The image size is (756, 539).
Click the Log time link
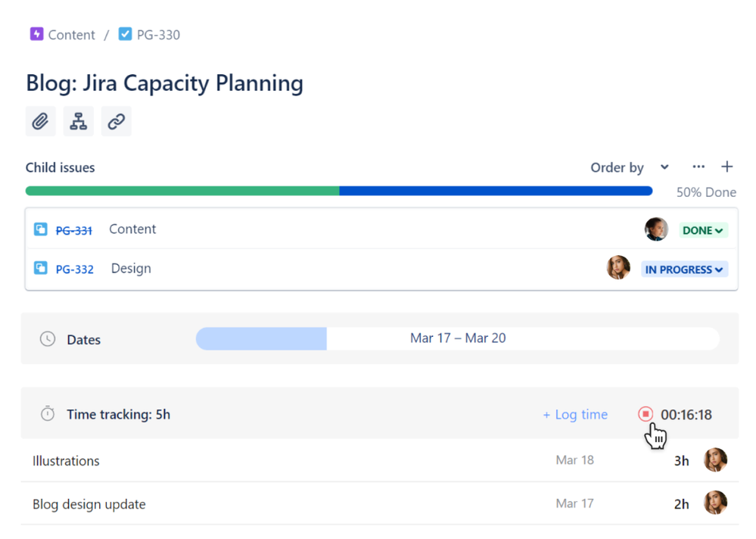point(575,415)
